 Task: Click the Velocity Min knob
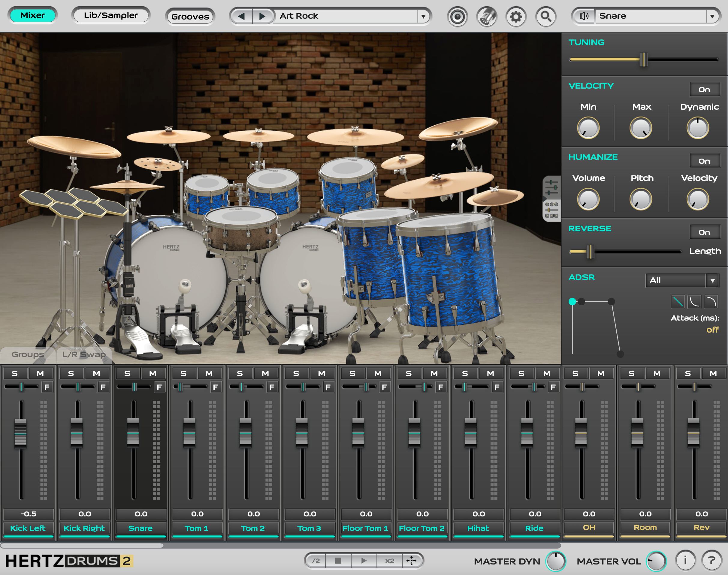click(x=588, y=128)
